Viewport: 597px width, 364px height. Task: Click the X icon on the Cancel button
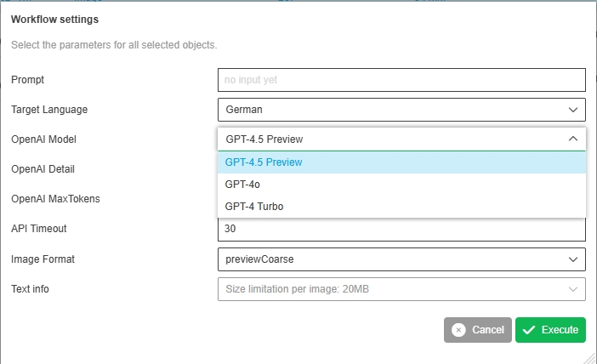click(459, 330)
